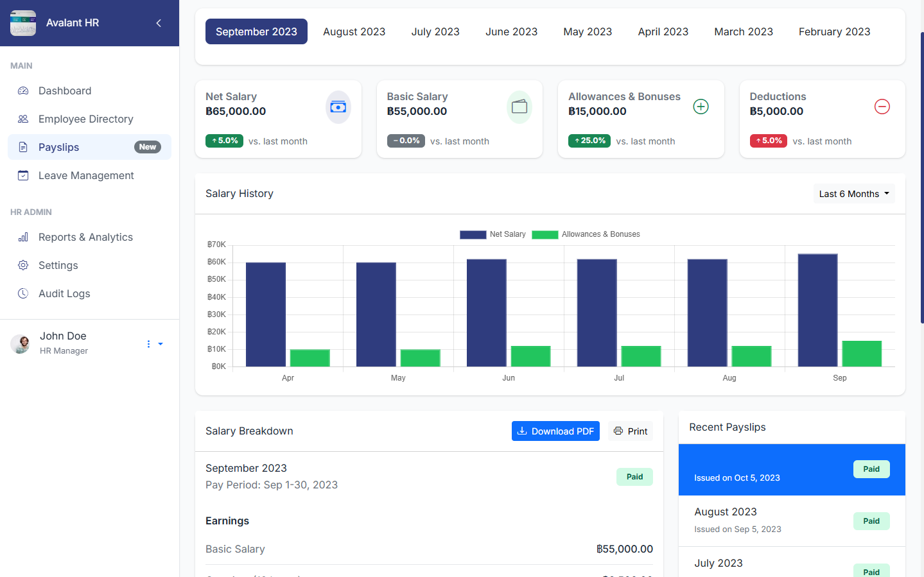Print the salary breakdown
This screenshot has width=924, height=577.
click(x=630, y=431)
